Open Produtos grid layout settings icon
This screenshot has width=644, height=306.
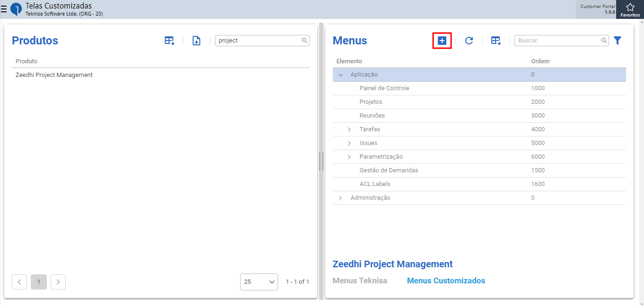click(x=169, y=41)
